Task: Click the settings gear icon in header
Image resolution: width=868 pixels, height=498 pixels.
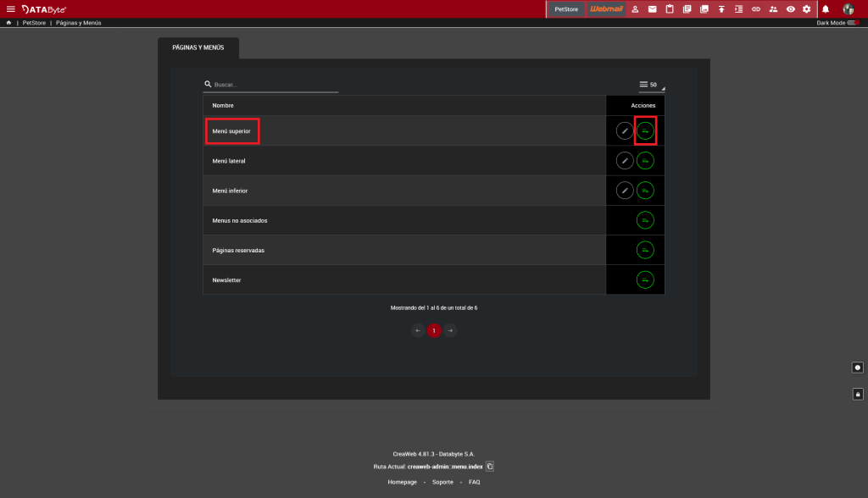Action: (x=806, y=9)
